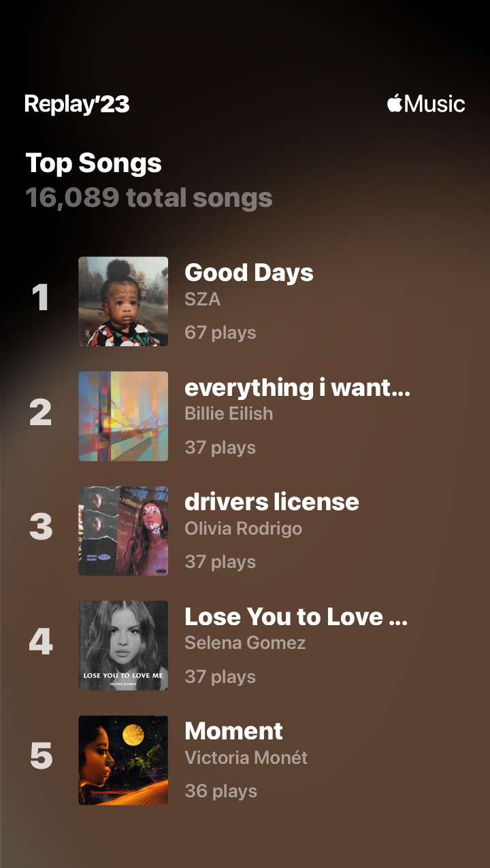Open artist SZA
Image resolution: width=490 pixels, height=868 pixels.
[202, 299]
